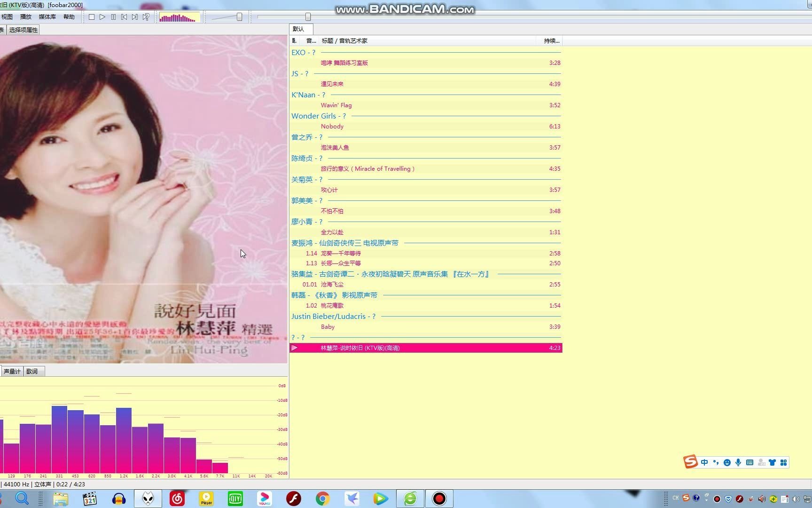The width and height of the screenshot is (812, 508).
Task: Click the Play button in toolbar
Action: [102, 17]
